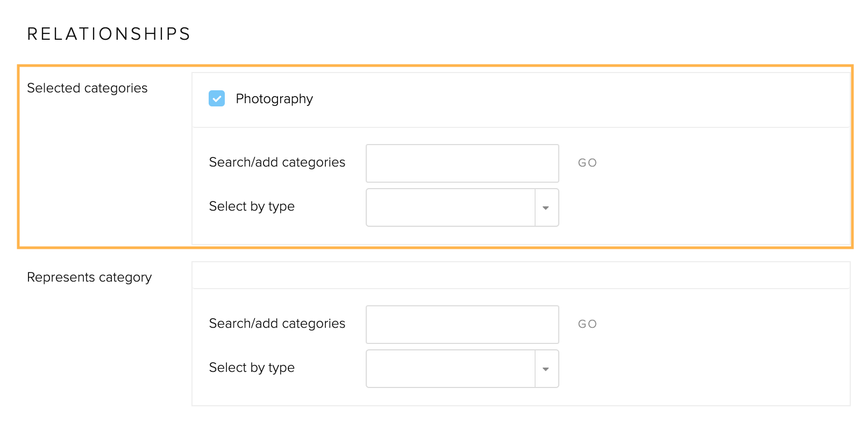Viewport: 868px width, 431px height.
Task: Click GO next to Selected categories search
Action: point(587,163)
